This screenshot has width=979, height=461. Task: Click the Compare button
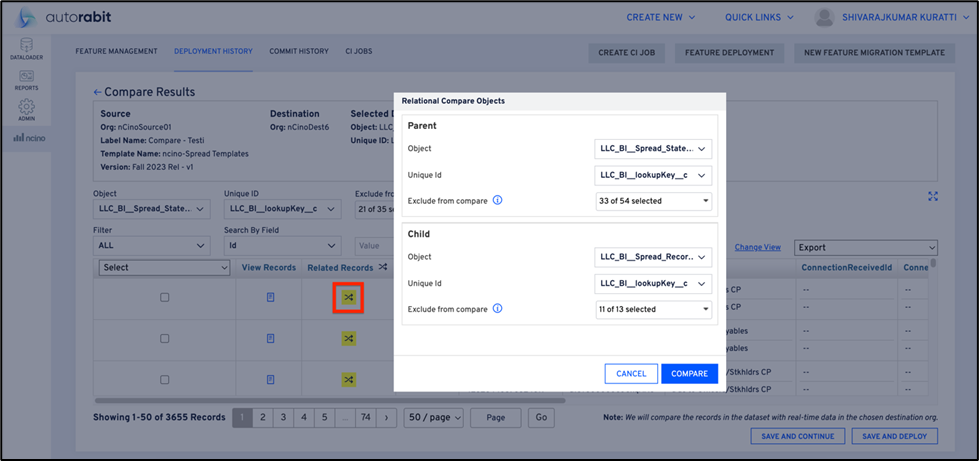point(689,374)
